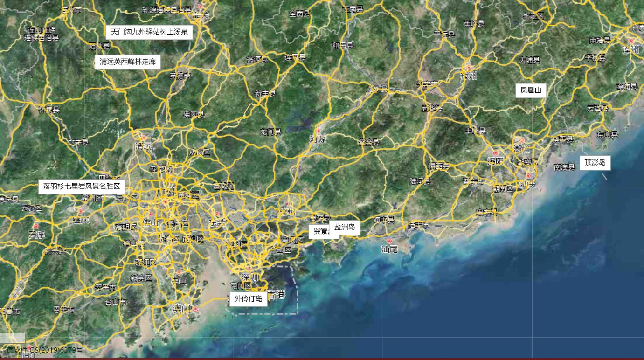The image size is (644, 360).
Task: Select the city marker next to 中山
Action: click(x=179, y=272)
